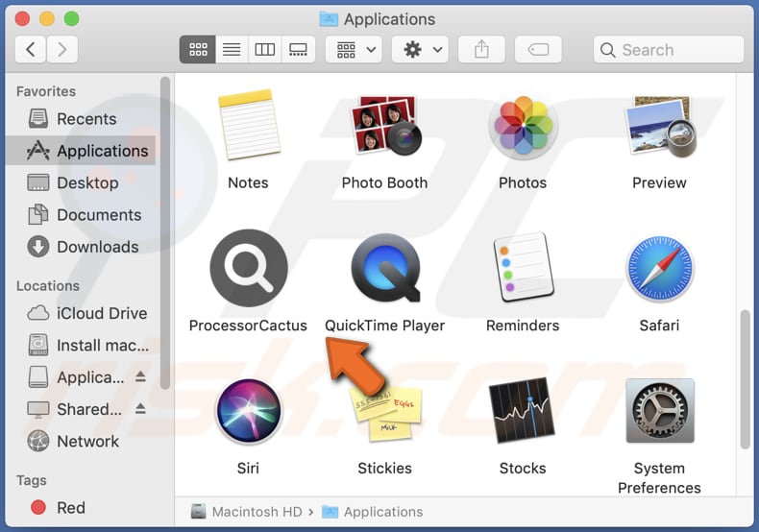The image size is (759, 532).
Task: Go forward with the right chevron button
Action: (x=61, y=49)
